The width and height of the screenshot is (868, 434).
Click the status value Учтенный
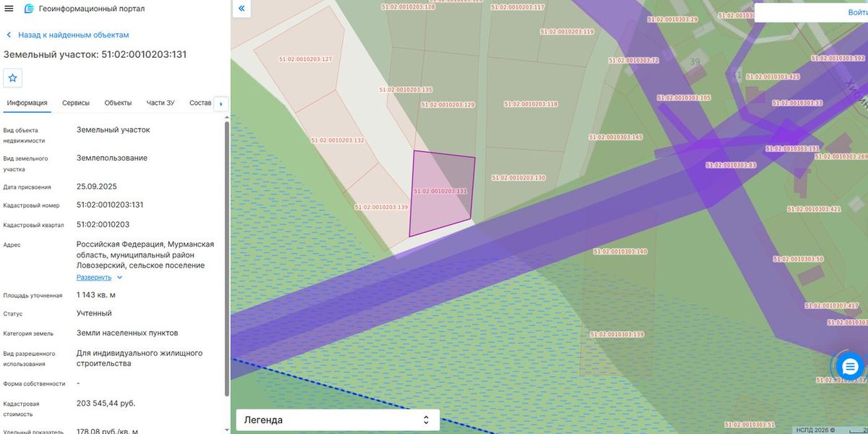(94, 313)
